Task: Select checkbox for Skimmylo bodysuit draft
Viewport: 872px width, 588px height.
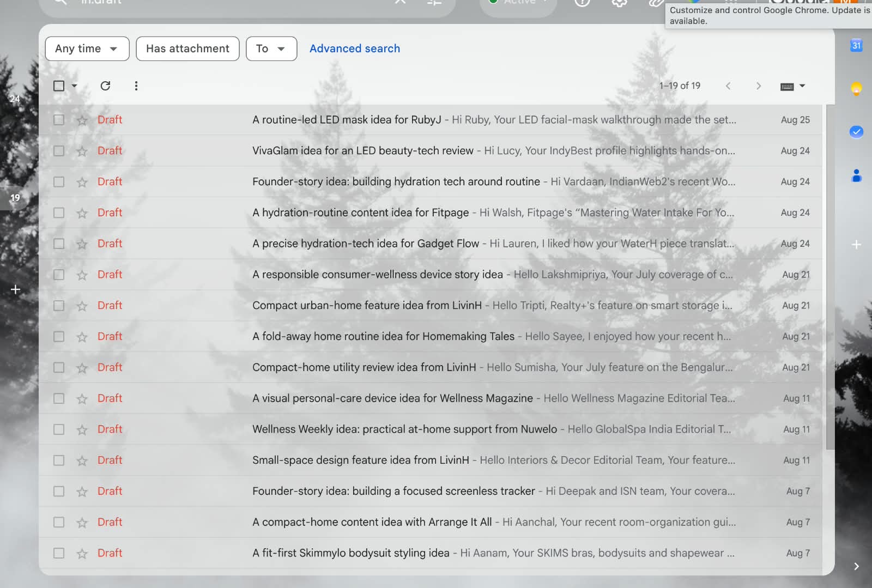Action: point(59,553)
